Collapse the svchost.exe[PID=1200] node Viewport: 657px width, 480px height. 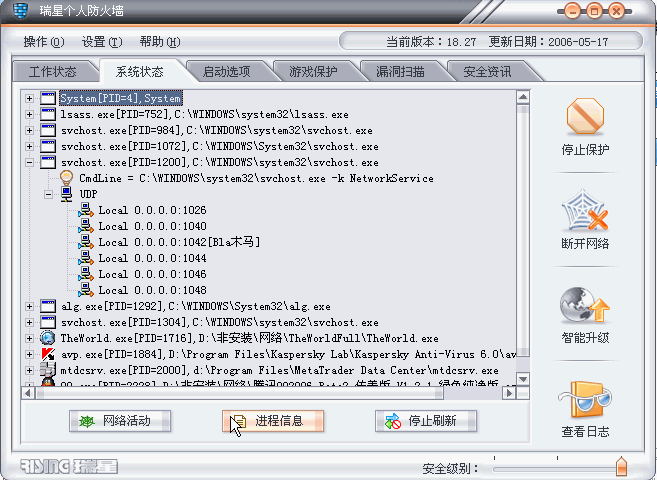29,162
